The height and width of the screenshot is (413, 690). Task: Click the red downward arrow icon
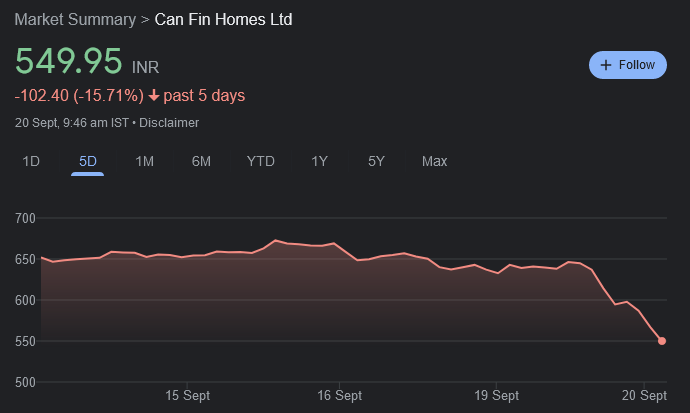click(154, 96)
